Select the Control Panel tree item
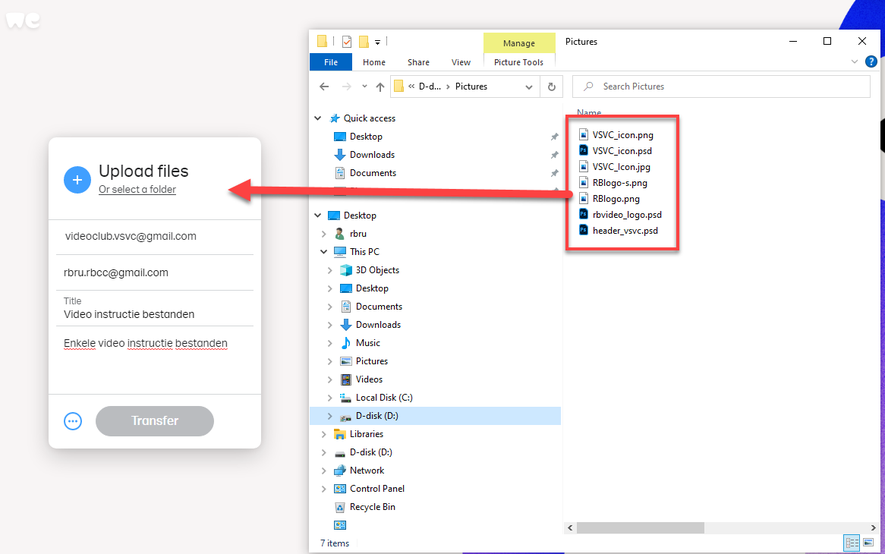The image size is (885, 554). (376, 489)
